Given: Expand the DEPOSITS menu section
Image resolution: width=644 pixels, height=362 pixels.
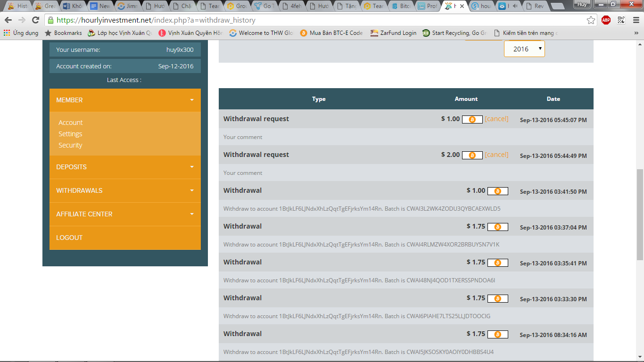Looking at the screenshot, I should tap(125, 167).
